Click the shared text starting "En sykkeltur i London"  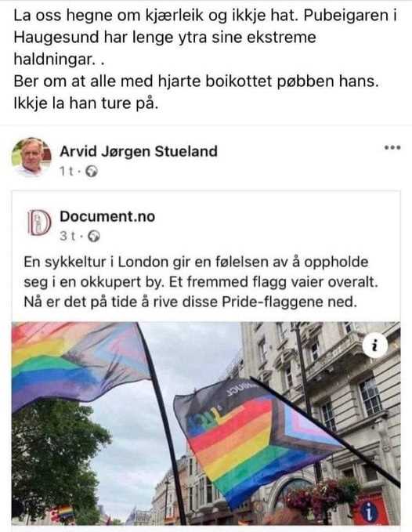tap(201, 281)
